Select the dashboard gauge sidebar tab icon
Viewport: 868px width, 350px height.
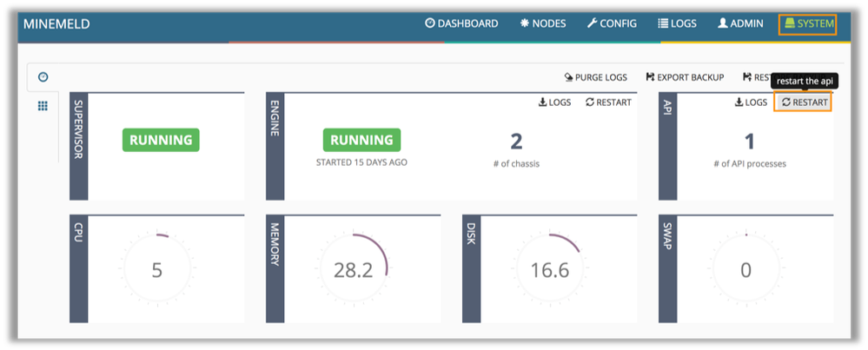pos(43,76)
